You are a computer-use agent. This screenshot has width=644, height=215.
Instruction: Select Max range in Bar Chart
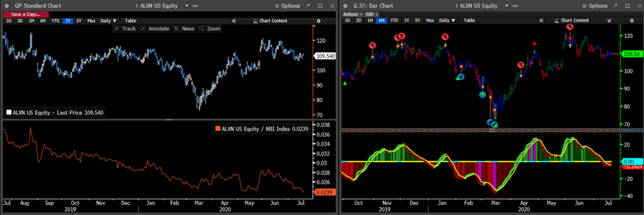(430, 20)
